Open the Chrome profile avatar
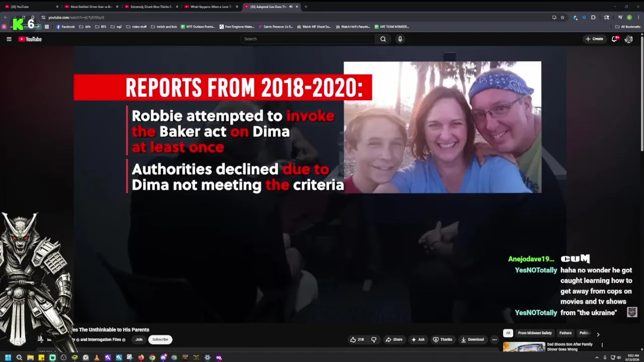The image size is (644, 362). click(629, 17)
